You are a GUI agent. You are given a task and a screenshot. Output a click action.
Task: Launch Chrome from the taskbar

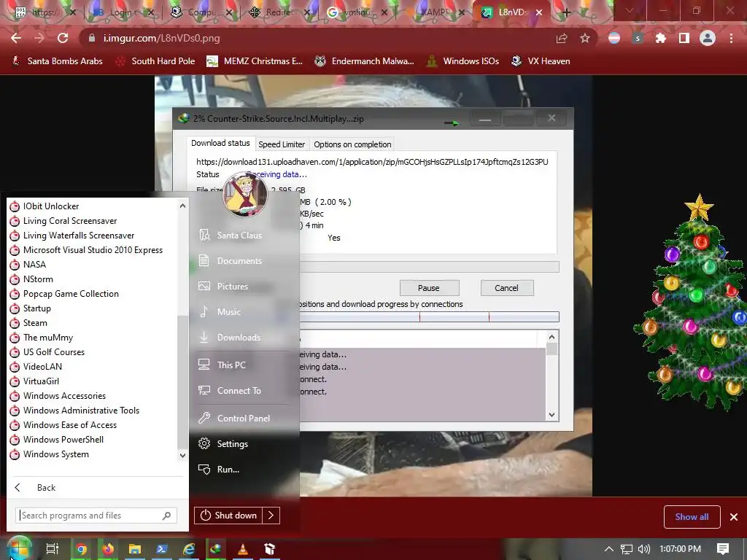coord(82,549)
